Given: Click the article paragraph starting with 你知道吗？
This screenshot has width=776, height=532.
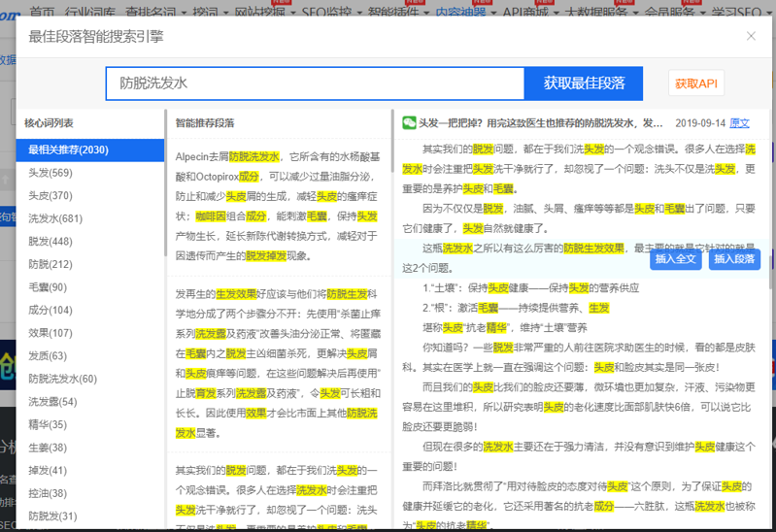Looking at the screenshot, I should pos(579,357).
